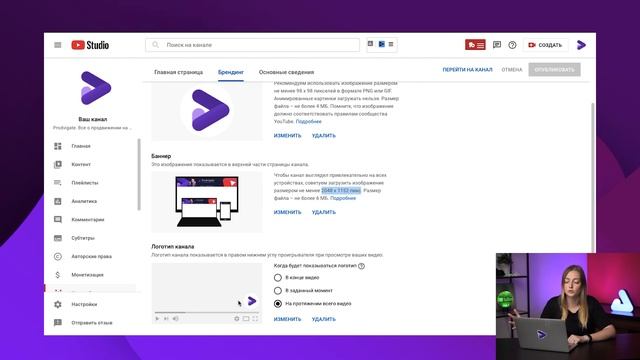Open the account avatar menu
The height and width of the screenshot is (360, 640).
coord(581,45)
